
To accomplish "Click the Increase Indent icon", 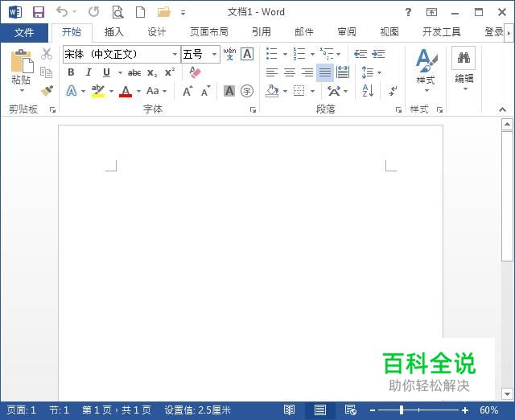I will coord(378,54).
